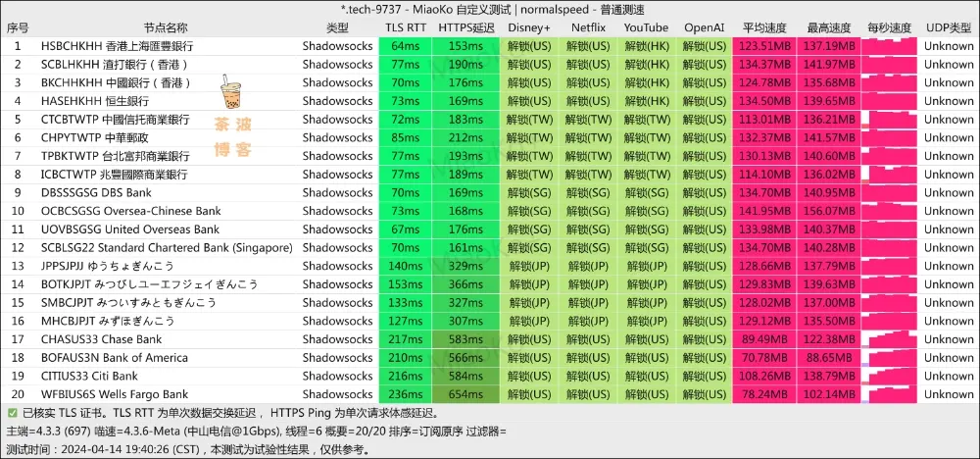Select node CITIUS33 Citi Bank
This screenshot has height=459, width=980.
pos(89,376)
